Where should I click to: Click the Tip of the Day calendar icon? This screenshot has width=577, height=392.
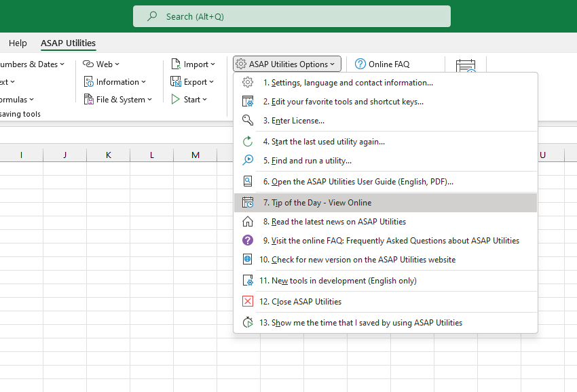click(x=248, y=202)
